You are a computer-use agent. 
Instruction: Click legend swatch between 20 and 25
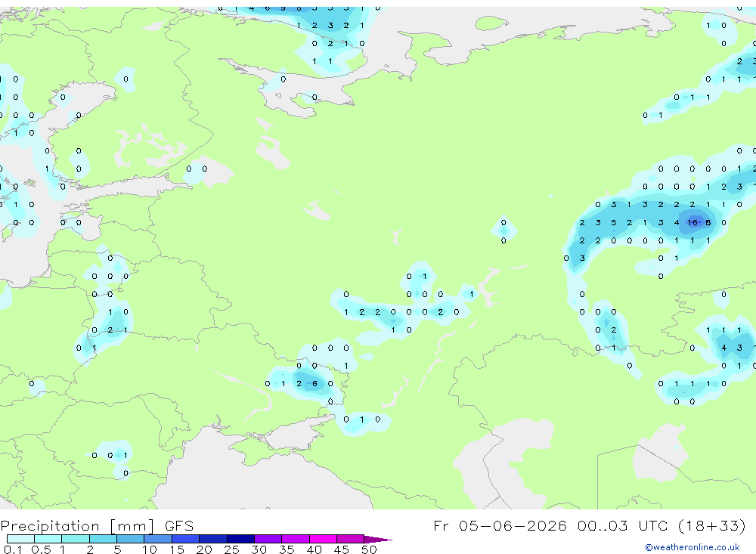click(x=213, y=539)
